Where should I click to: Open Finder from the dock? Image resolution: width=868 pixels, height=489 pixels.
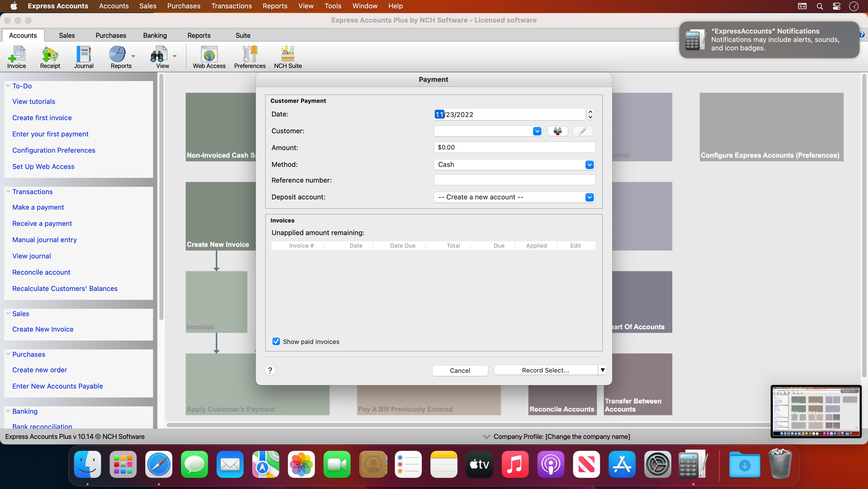[87, 464]
